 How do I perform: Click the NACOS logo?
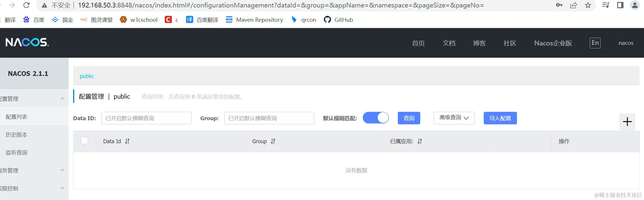click(x=27, y=42)
